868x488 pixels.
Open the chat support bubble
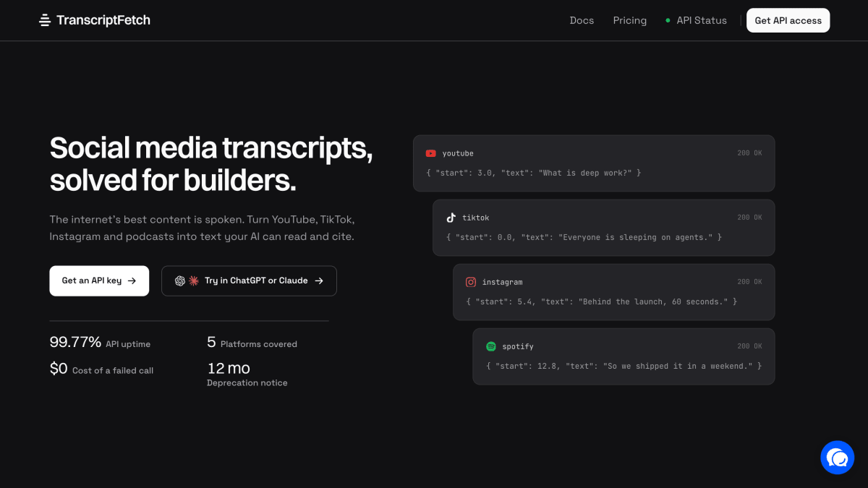tap(837, 457)
